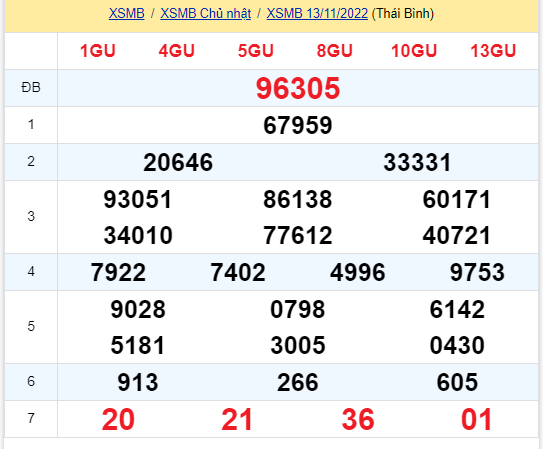Click fifth prize number 0798
Viewport: 543px width, 449px height.
click(x=298, y=309)
